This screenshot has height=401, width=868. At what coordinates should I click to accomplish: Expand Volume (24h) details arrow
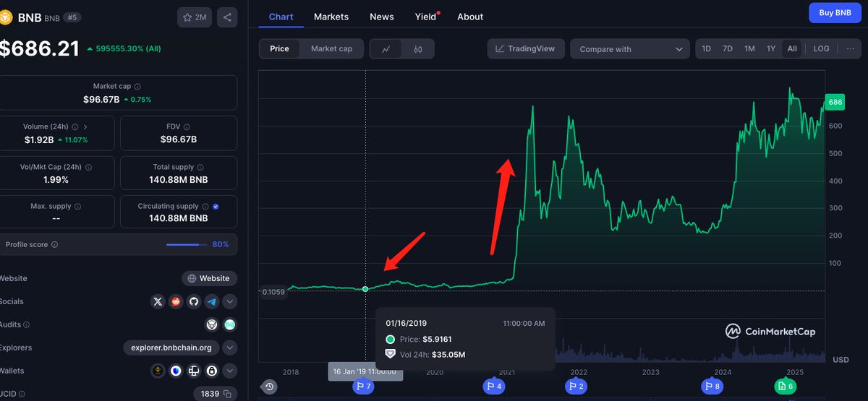click(85, 126)
